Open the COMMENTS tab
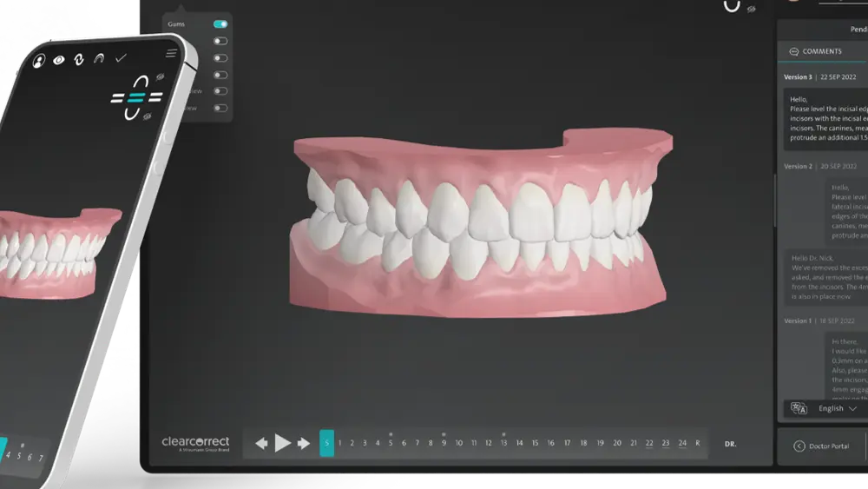 823,51
